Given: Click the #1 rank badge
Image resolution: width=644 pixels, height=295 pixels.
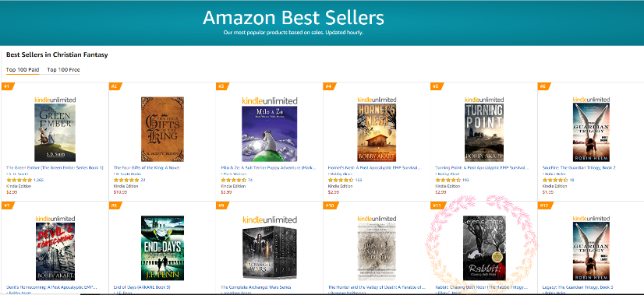Looking at the screenshot, I should (8, 86).
